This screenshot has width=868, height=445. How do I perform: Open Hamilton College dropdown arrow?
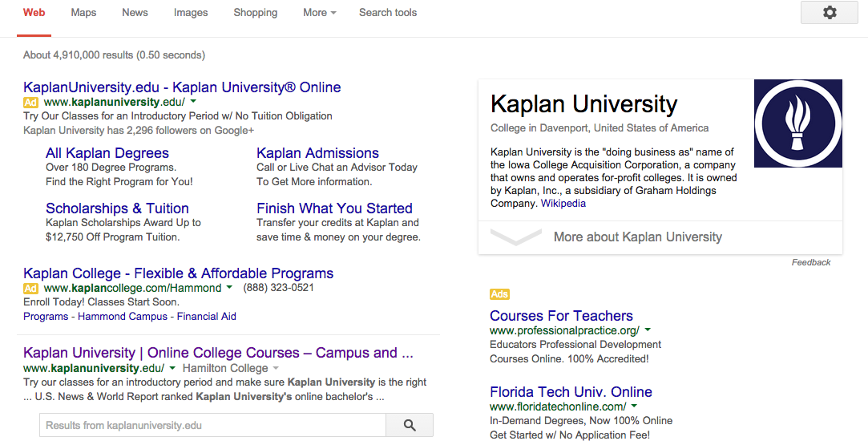coord(276,368)
